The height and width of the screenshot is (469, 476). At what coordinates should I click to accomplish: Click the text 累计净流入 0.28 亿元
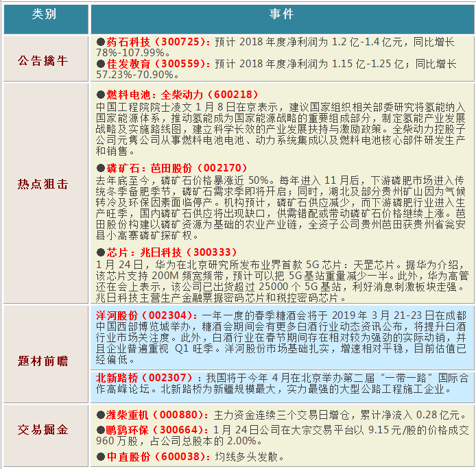409,415
